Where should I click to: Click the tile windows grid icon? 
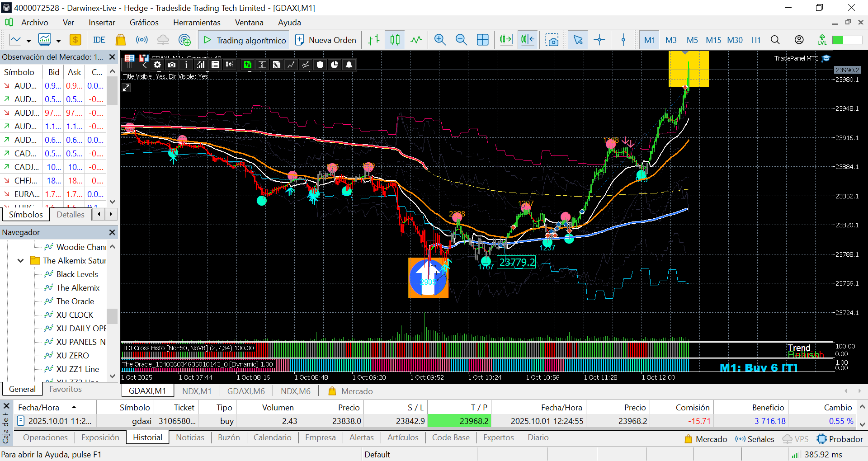coord(483,40)
